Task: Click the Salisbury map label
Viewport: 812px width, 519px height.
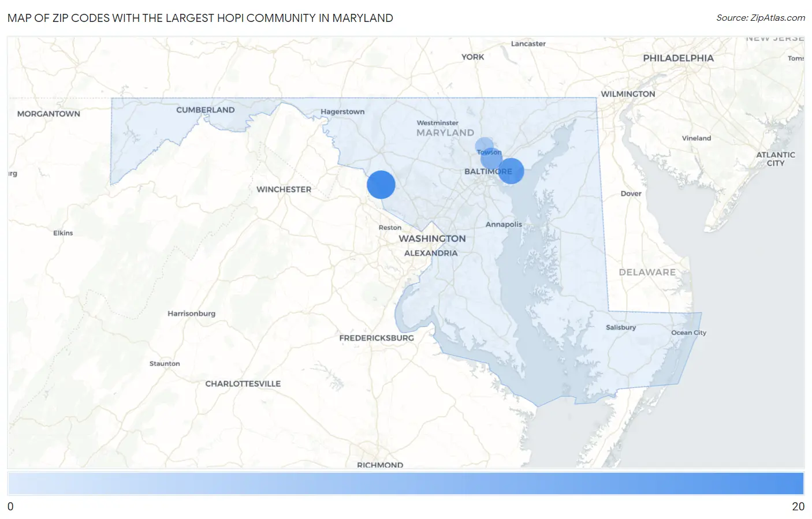Action: point(621,327)
